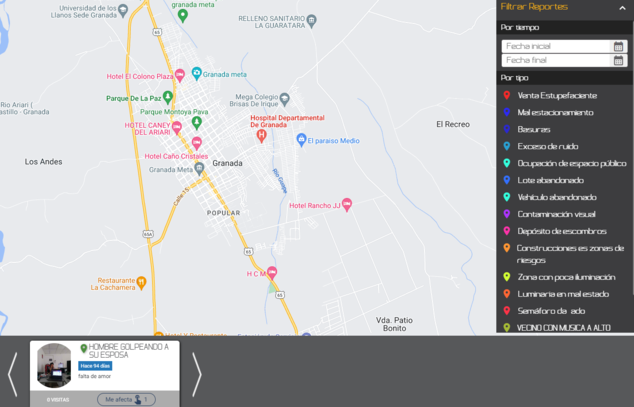The width and height of the screenshot is (634, 407).
Task: Filter by Exceso de ruido pin
Action: 507,146
